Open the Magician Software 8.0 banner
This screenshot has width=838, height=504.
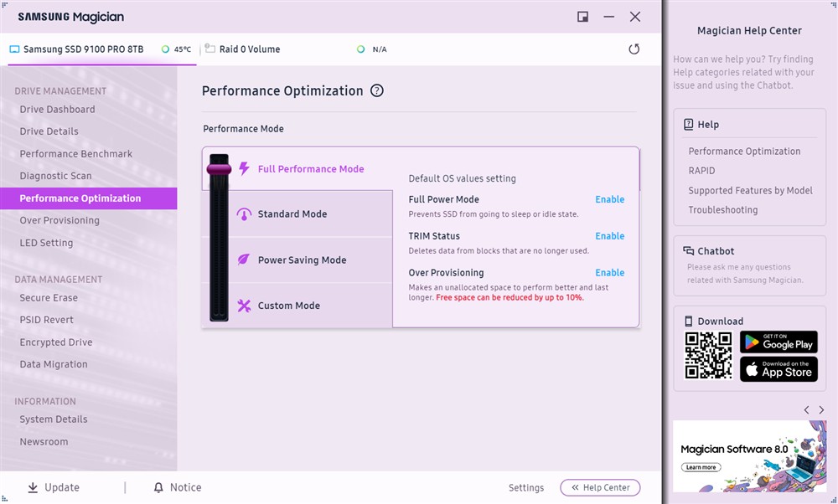tap(749, 456)
